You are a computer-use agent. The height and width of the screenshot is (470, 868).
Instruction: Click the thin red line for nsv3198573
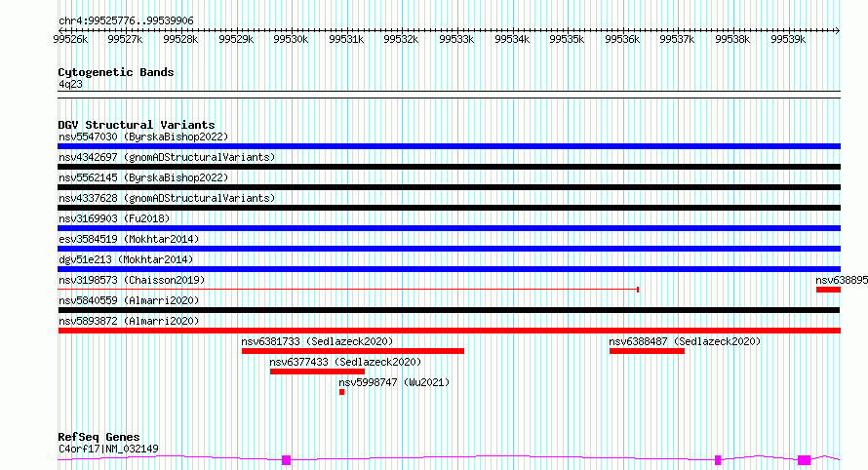[348, 290]
